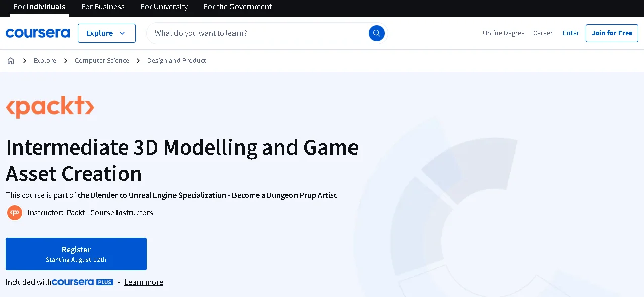Open the Explore dropdown menu
This screenshot has height=297, width=644.
coord(106,33)
